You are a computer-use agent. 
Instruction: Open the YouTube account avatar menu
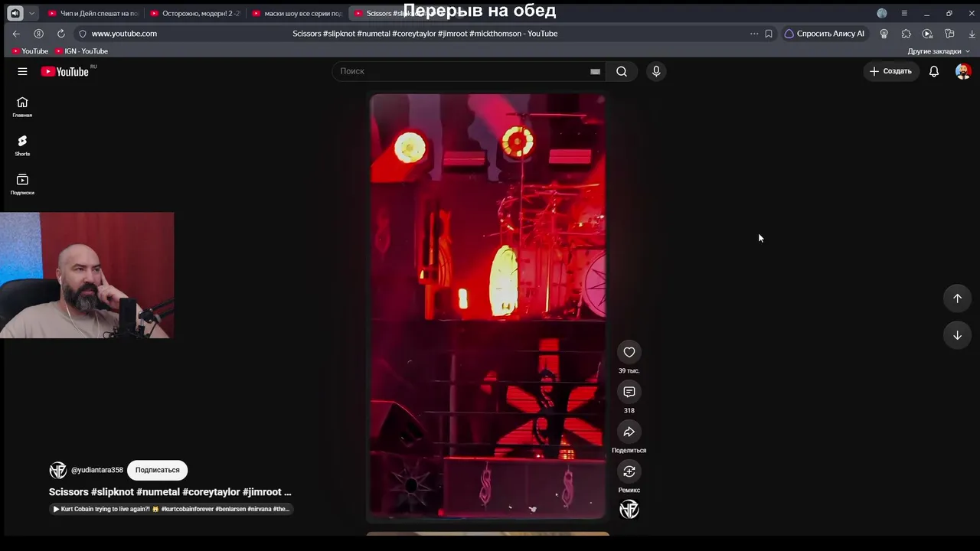963,71
